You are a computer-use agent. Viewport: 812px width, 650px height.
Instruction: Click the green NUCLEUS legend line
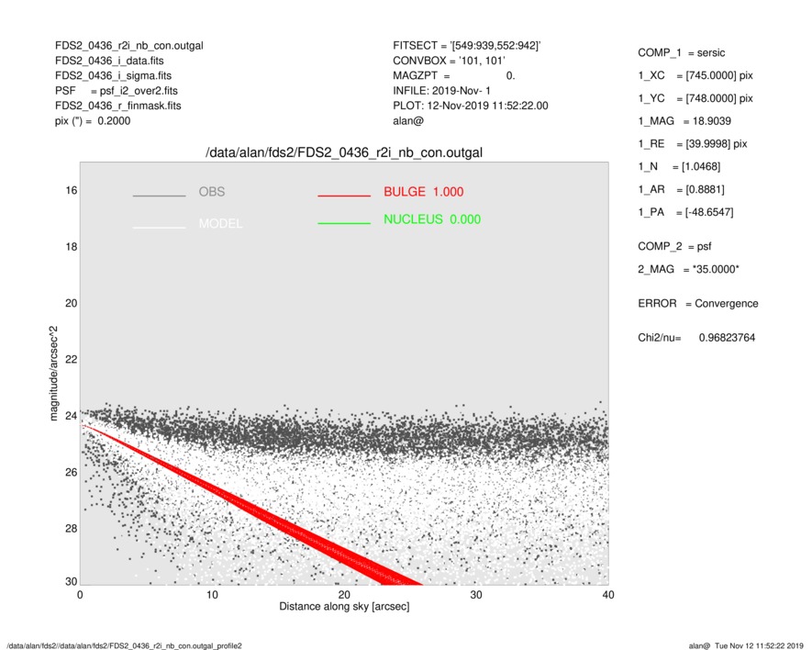(x=343, y=223)
